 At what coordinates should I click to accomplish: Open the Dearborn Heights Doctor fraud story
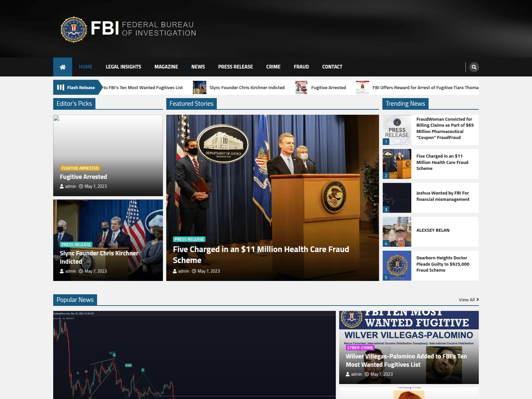(442, 264)
